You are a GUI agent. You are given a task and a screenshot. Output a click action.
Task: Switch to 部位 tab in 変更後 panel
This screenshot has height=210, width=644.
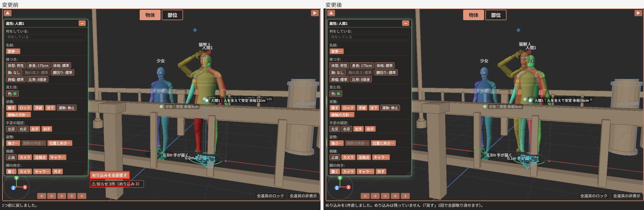[x=495, y=15]
